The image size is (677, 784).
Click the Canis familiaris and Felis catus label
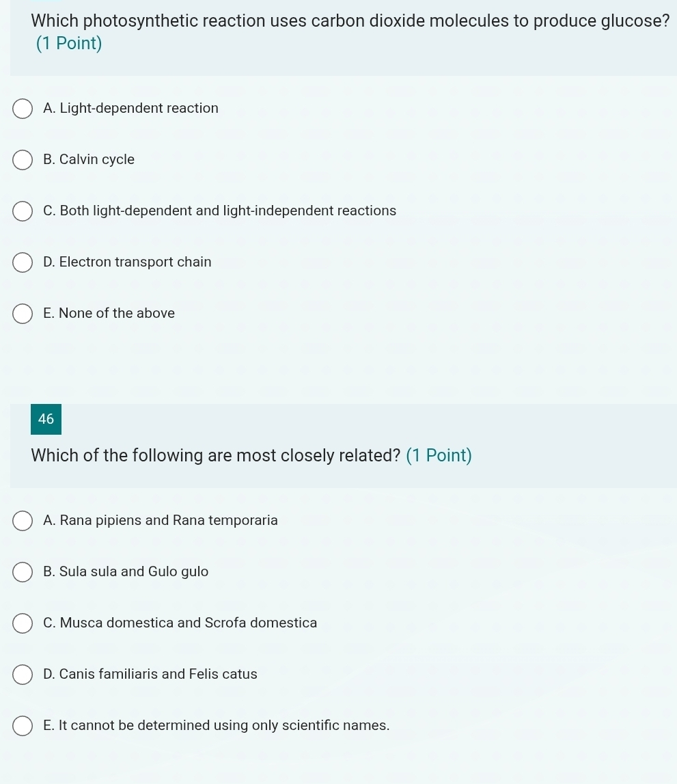coord(150,674)
